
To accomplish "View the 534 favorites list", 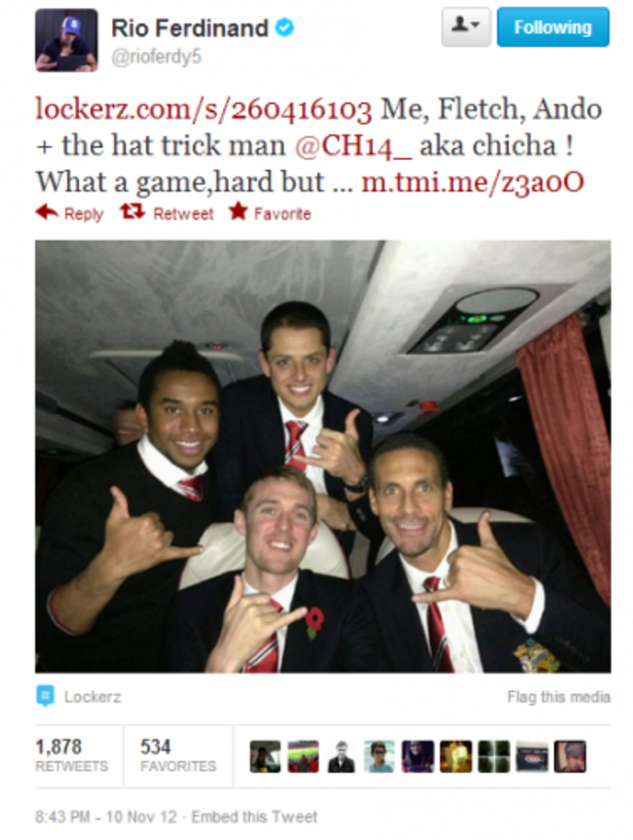I will [178, 755].
